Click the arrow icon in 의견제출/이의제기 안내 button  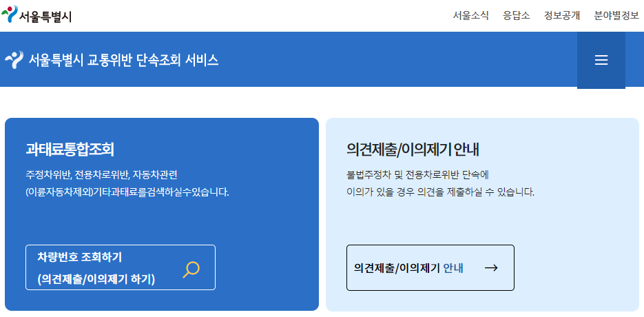[491, 268]
